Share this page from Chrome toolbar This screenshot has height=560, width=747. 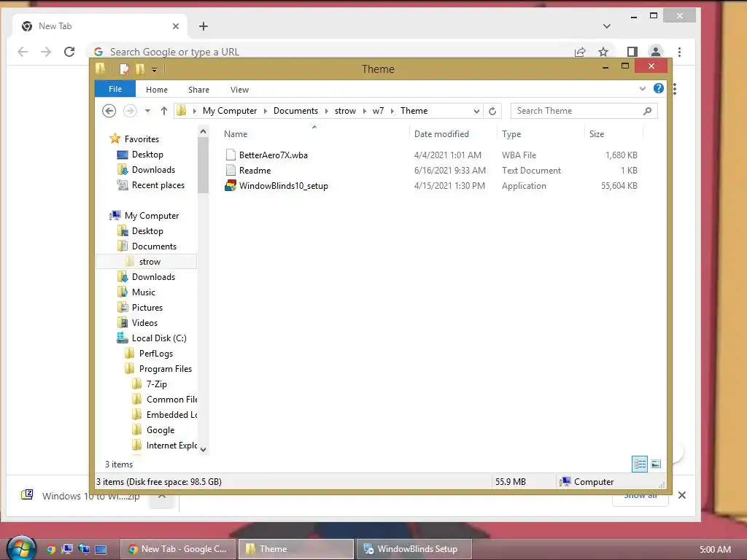(580, 52)
